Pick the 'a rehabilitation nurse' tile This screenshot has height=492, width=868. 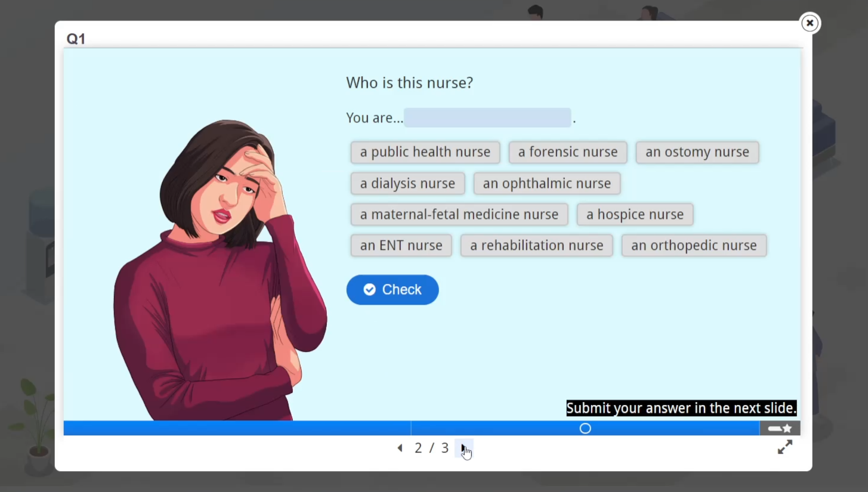pos(537,246)
